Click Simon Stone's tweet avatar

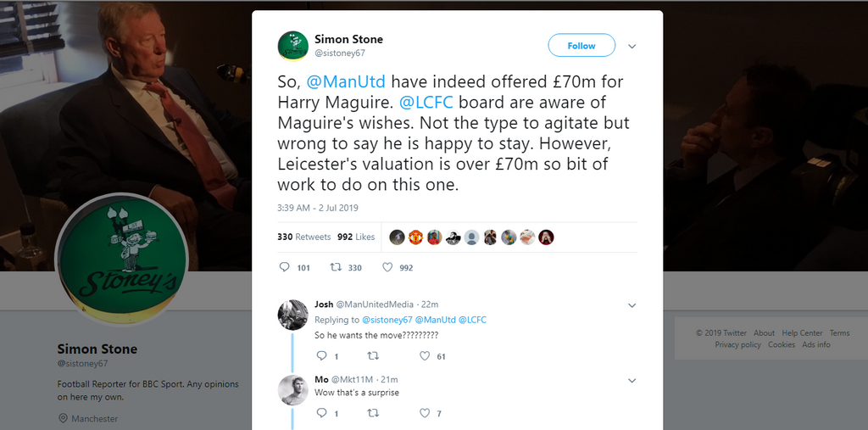click(x=293, y=46)
